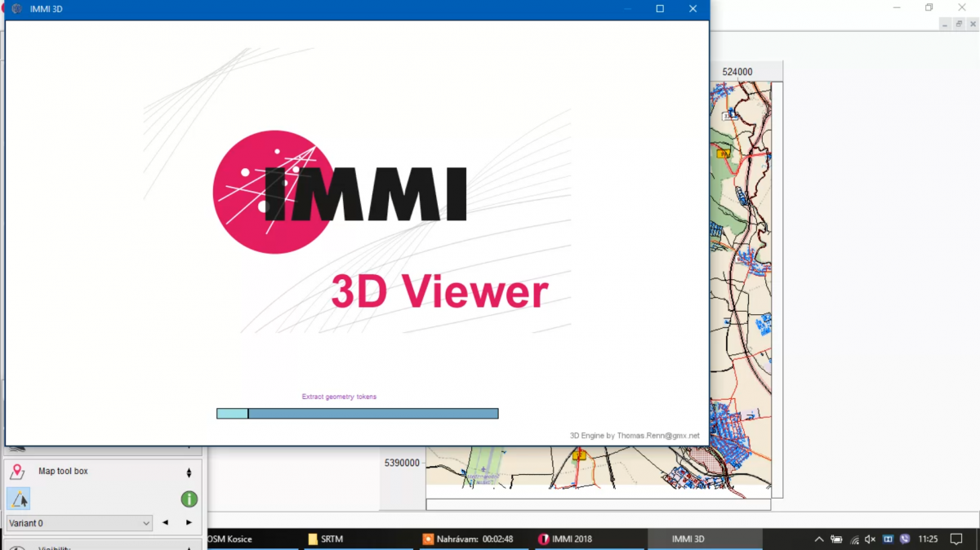Open the blue tray app icon beside Viber
This screenshot has width=980, height=550.
pyautogui.click(x=889, y=539)
